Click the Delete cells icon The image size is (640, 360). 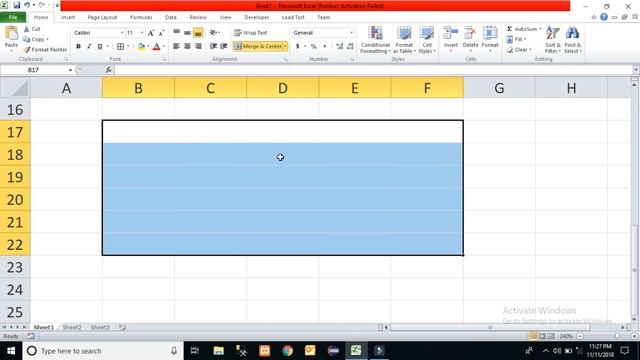[470, 33]
